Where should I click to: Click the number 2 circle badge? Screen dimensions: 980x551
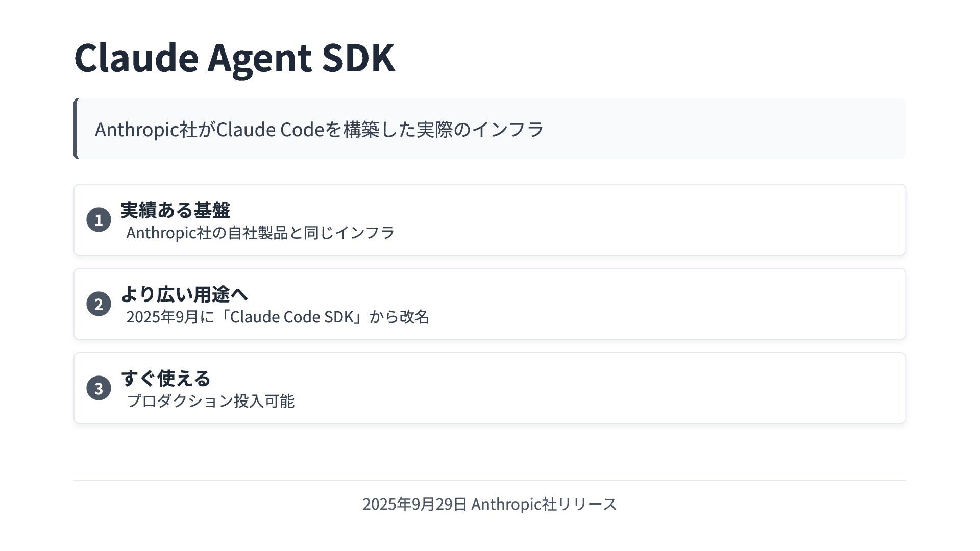pyautogui.click(x=99, y=304)
